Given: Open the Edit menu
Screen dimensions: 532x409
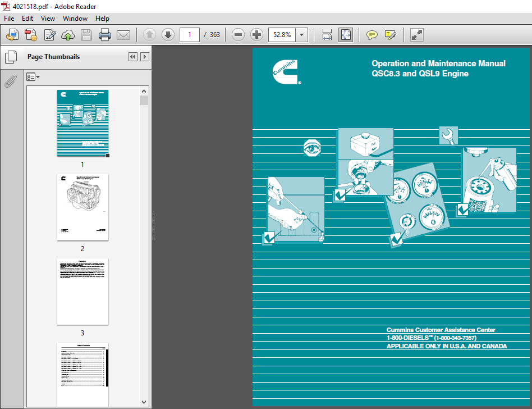Looking at the screenshot, I should tap(27, 19).
